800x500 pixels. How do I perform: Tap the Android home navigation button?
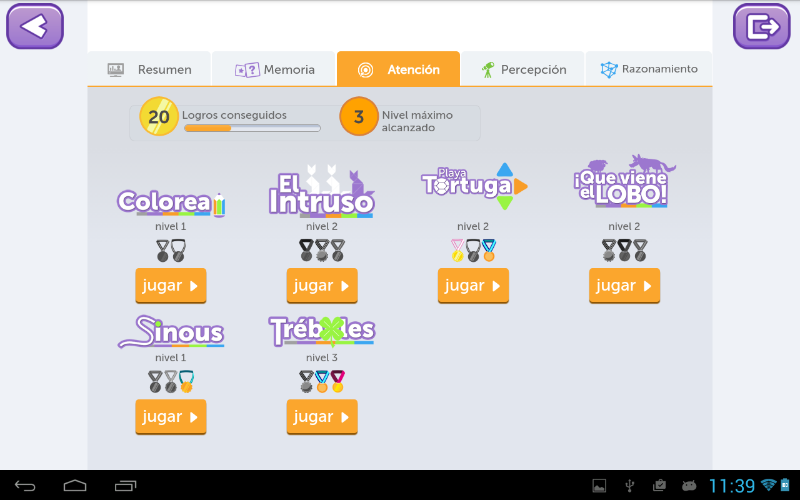(75, 486)
